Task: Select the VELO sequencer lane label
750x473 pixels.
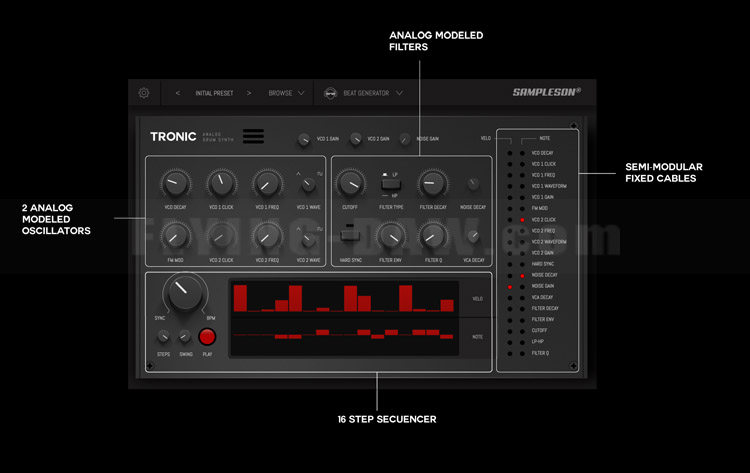Action: pos(477,299)
